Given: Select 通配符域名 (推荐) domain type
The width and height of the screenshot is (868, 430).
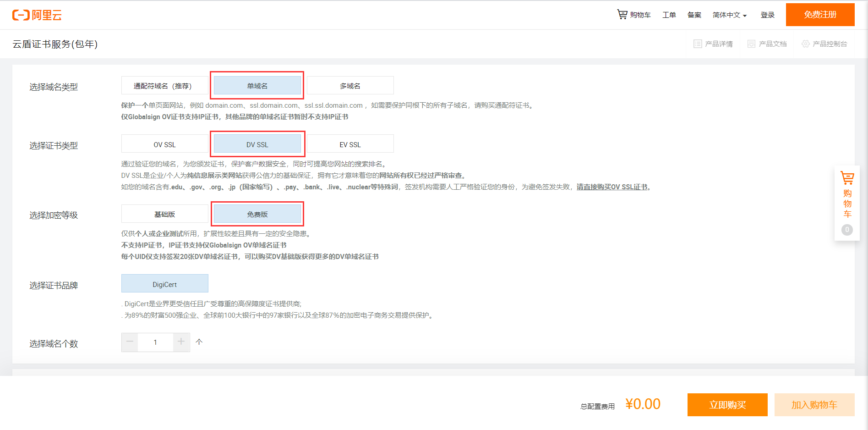Looking at the screenshot, I should pyautogui.click(x=165, y=86).
